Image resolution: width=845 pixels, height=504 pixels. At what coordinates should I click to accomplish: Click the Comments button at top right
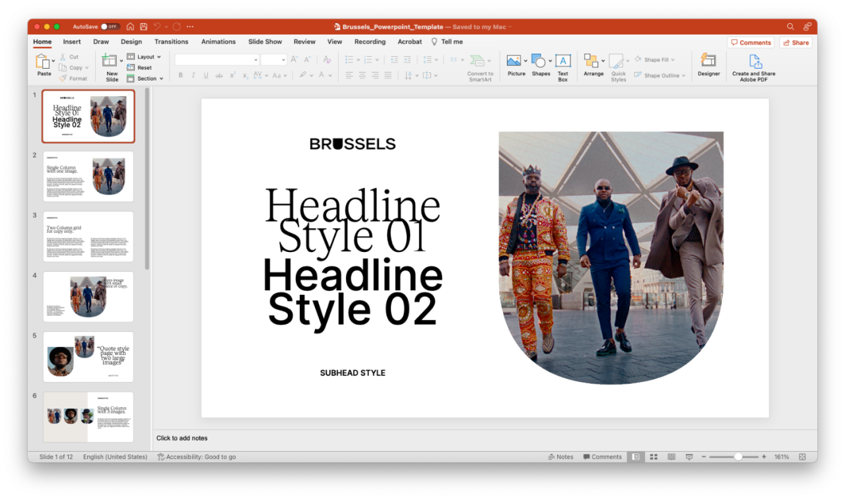click(x=751, y=42)
